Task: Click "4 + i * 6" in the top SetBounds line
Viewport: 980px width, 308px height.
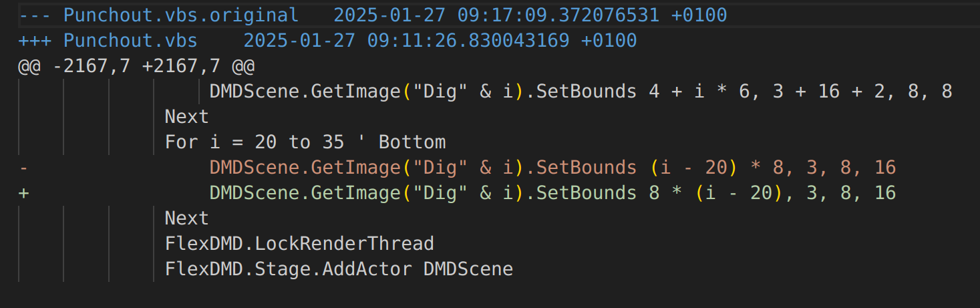Action: [697, 92]
